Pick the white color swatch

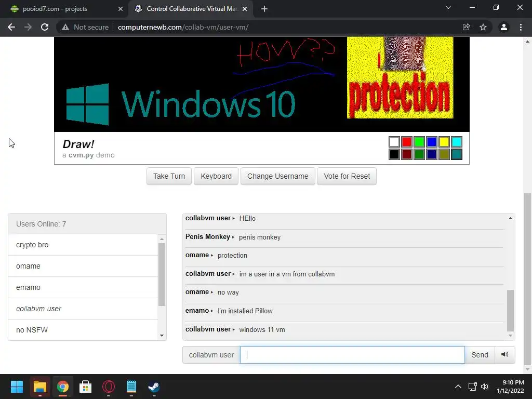point(394,142)
